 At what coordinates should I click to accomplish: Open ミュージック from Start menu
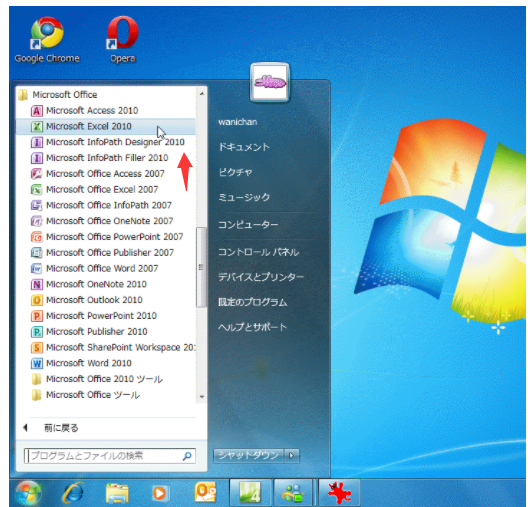click(x=244, y=197)
